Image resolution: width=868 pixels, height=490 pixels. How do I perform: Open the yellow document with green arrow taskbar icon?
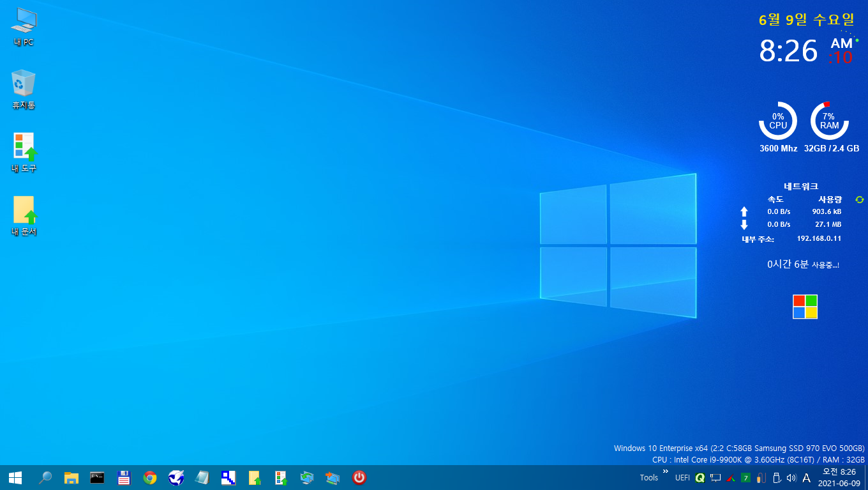coord(255,477)
